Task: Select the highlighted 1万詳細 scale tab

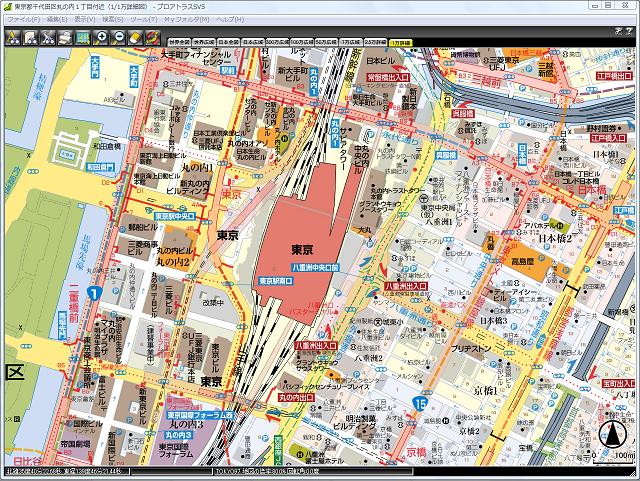Action: point(400,42)
